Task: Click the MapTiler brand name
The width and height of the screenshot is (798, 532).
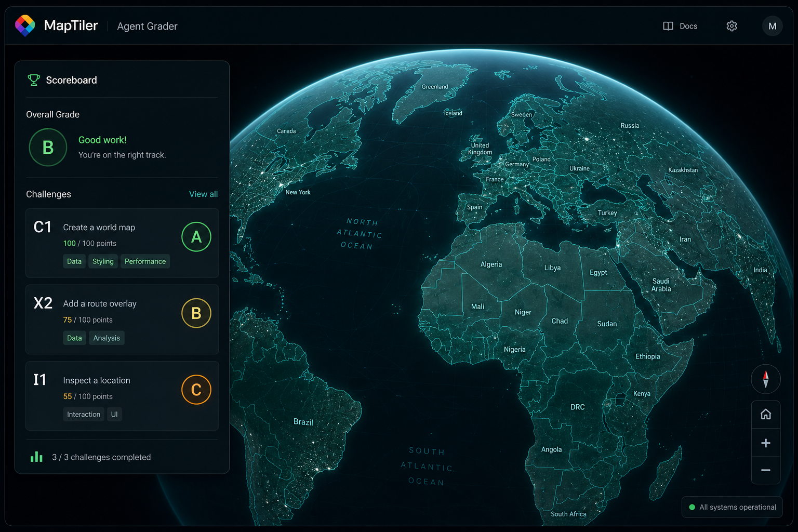Action: [x=71, y=25]
